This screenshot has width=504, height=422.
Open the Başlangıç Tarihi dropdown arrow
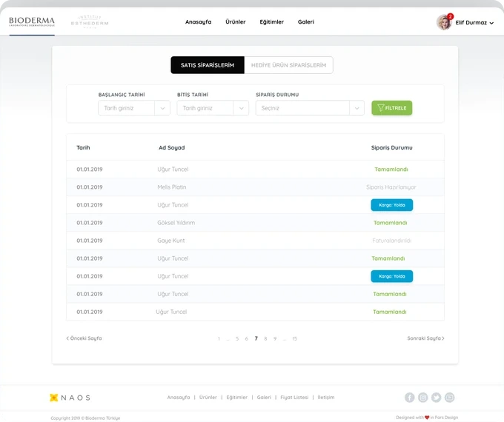click(162, 108)
